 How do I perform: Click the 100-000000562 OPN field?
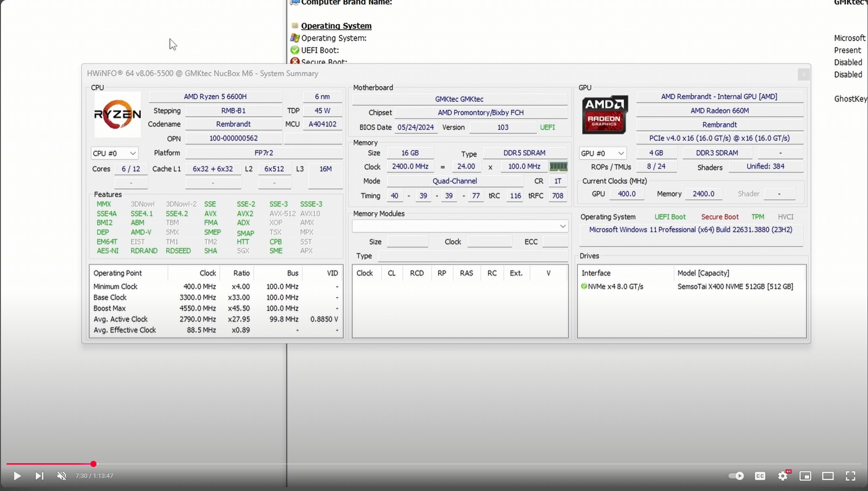point(234,138)
